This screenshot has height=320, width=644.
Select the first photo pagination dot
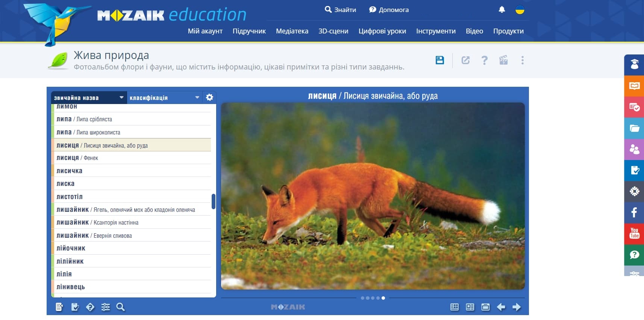pyautogui.click(x=362, y=298)
